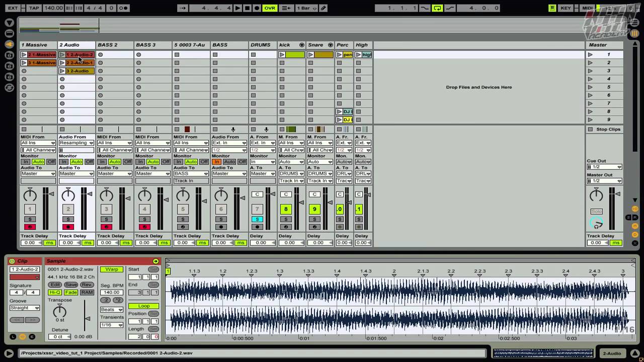Unfold Snare track header arrow
This screenshot has width=644, height=362.
pyautogui.click(x=330, y=45)
